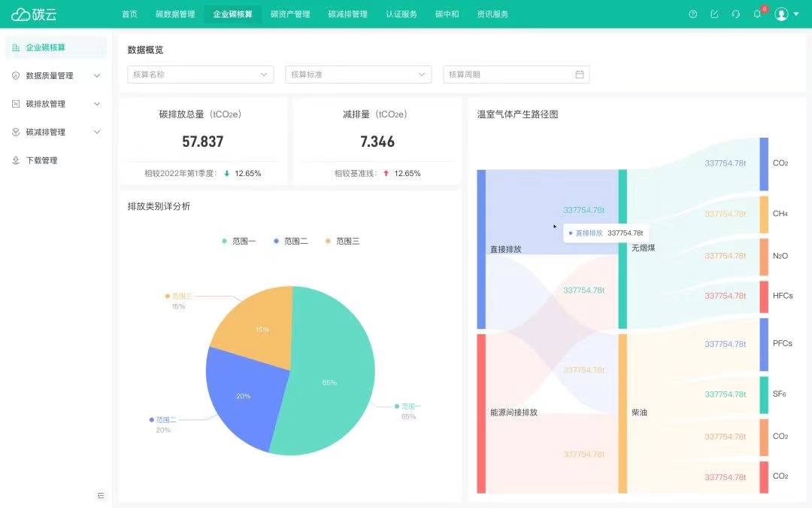Click the green 无烟煤 Sankey node bar

[623, 249]
